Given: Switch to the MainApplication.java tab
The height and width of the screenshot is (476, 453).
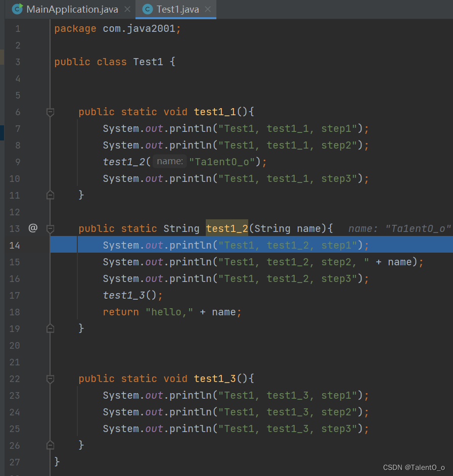Looking at the screenshot, I should coord(72,10).
